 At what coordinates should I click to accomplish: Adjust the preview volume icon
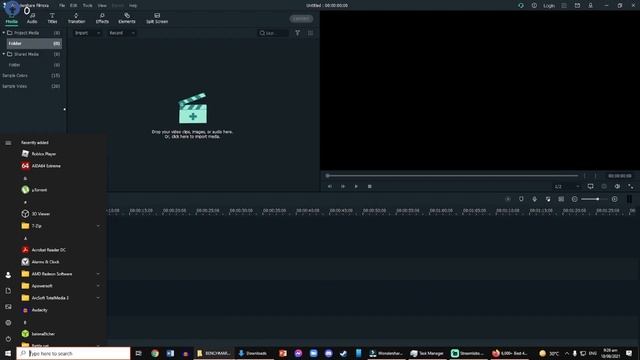(x=617, y=187)
